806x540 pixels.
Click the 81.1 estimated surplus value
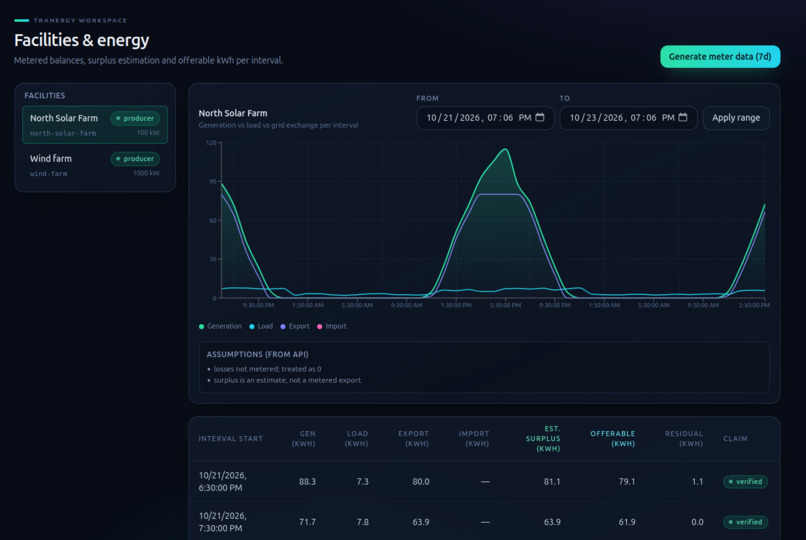pos(552,482)
